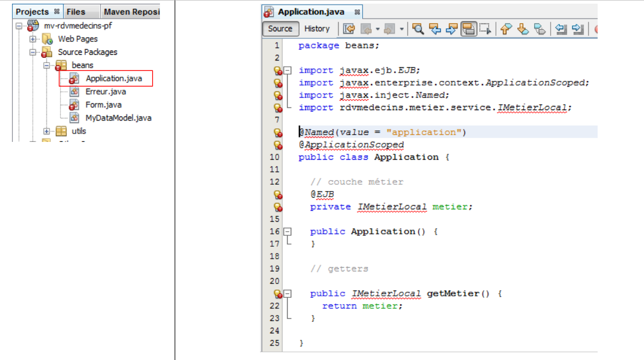Viewport: 644px width, 360px height.
Task: Click Find Previous Occurrence icon
Action: (x=435, y=29)
